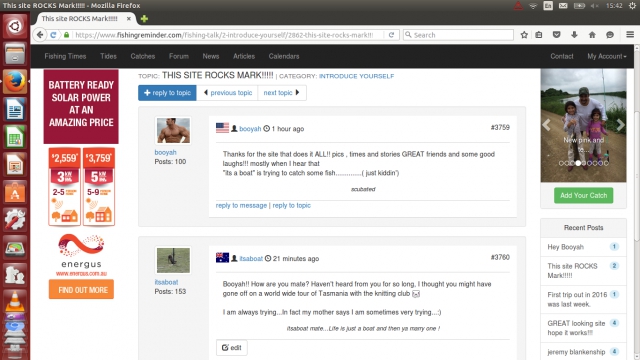Open the Forum menu item
This screenshot has height=360, width=640.
click(179, 56)
